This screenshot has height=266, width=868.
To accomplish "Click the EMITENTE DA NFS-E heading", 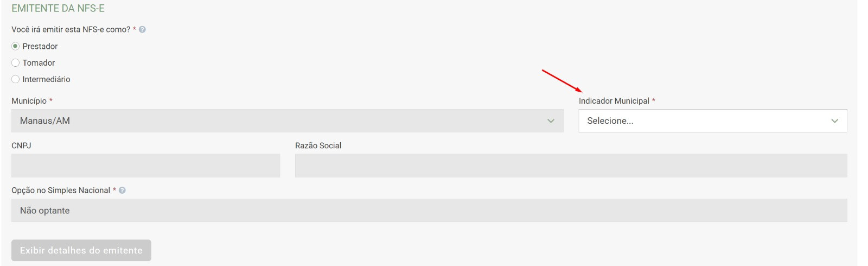I will (58, 9).
